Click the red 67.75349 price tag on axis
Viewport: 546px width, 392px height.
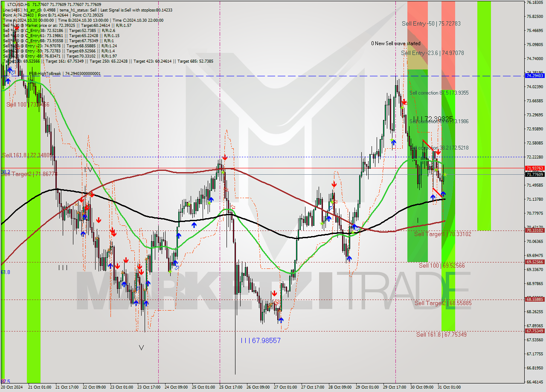click(534, 331)
